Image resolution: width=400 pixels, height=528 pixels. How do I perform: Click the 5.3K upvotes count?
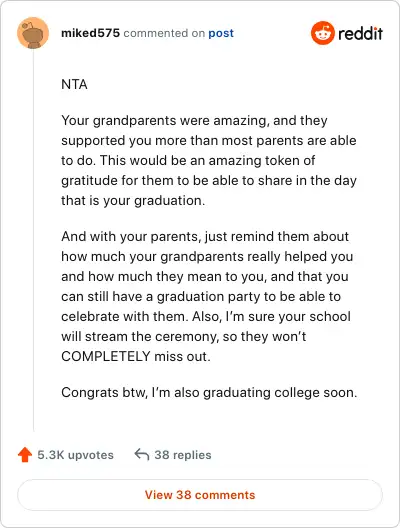click(x=75, y=455)
